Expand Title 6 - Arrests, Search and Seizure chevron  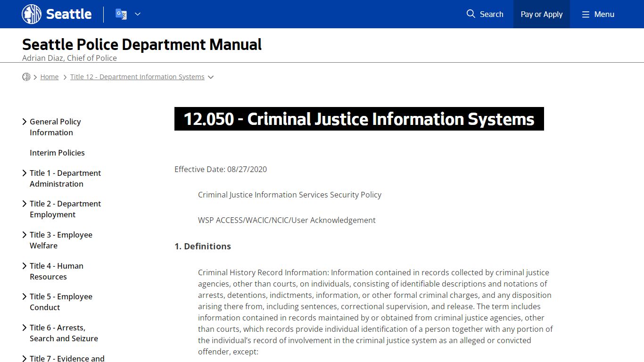point(25,328)
